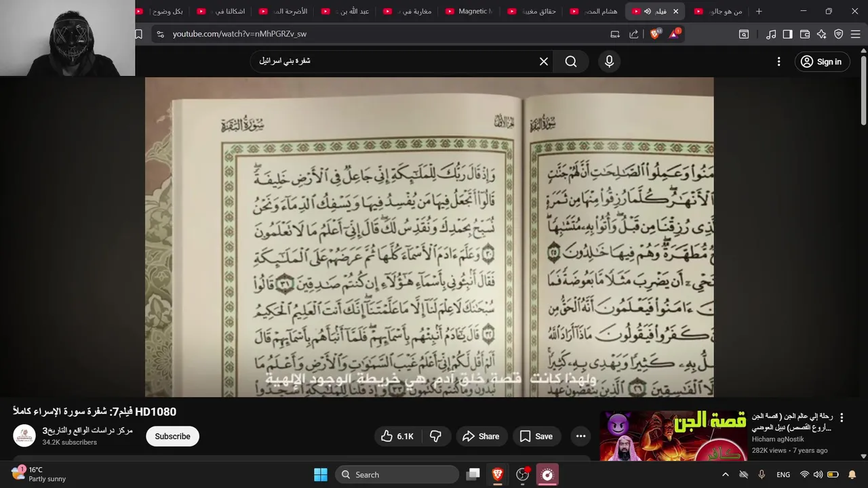Click the Sign in button
The height and width of the screenshot is (488, 868).
(x=821, y=62)
